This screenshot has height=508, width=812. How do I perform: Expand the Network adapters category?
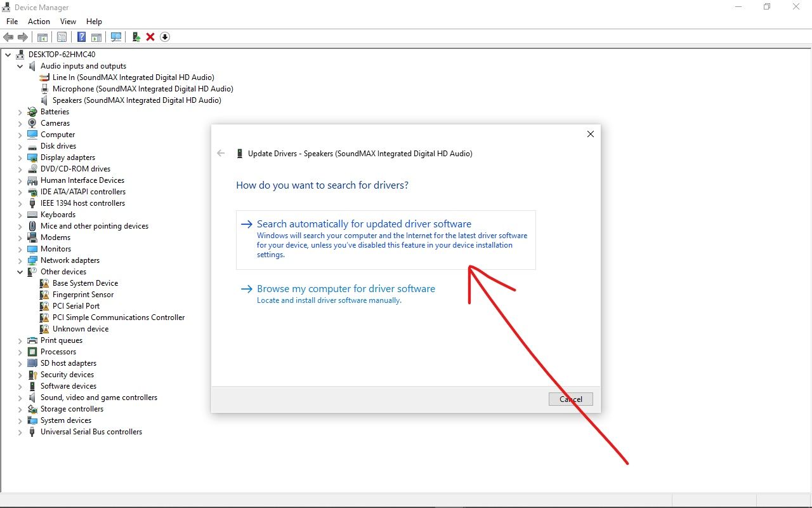pos(20,260)
